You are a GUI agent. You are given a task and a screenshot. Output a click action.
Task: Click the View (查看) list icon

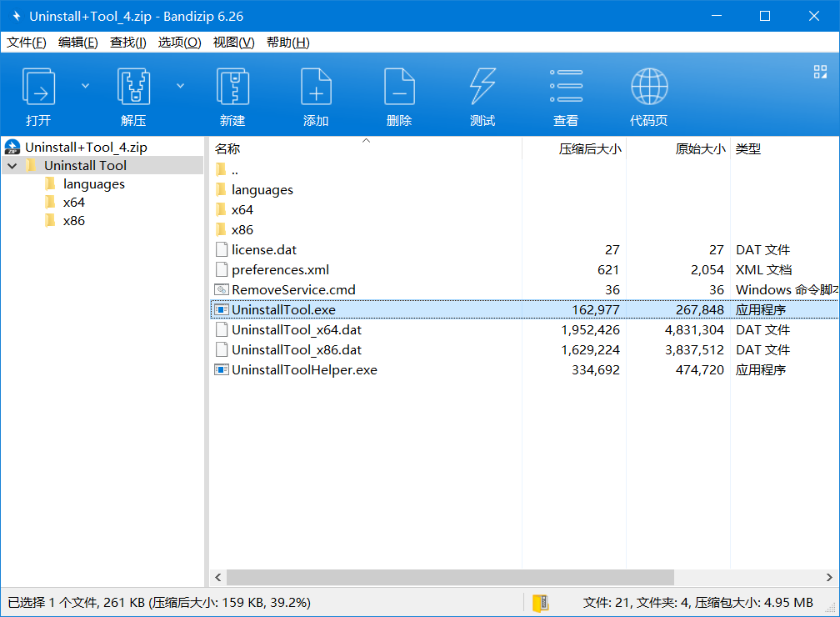tap(566, 86)
